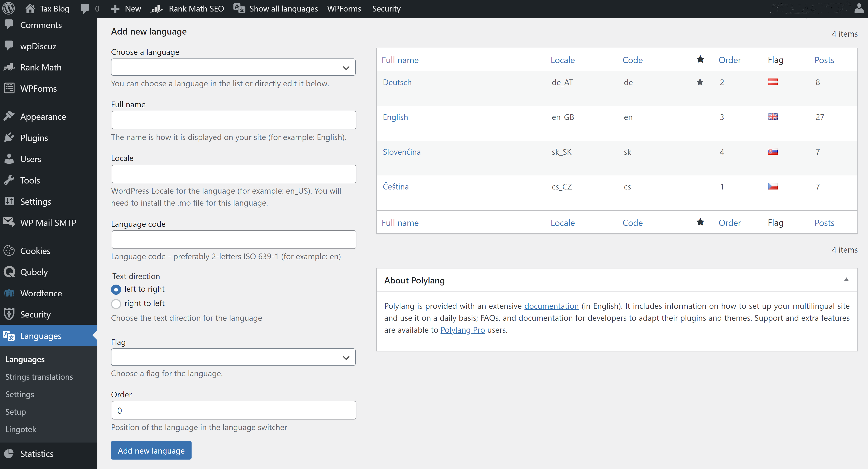Open the English language row link
868x469 pixels.
pyautogui.click(x=395, y=117)
